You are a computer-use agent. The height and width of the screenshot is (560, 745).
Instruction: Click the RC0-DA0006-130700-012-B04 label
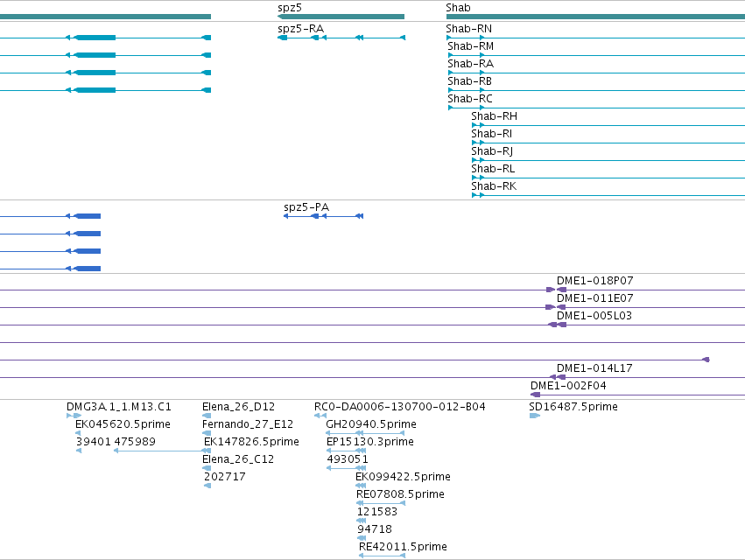coord(399,407)
